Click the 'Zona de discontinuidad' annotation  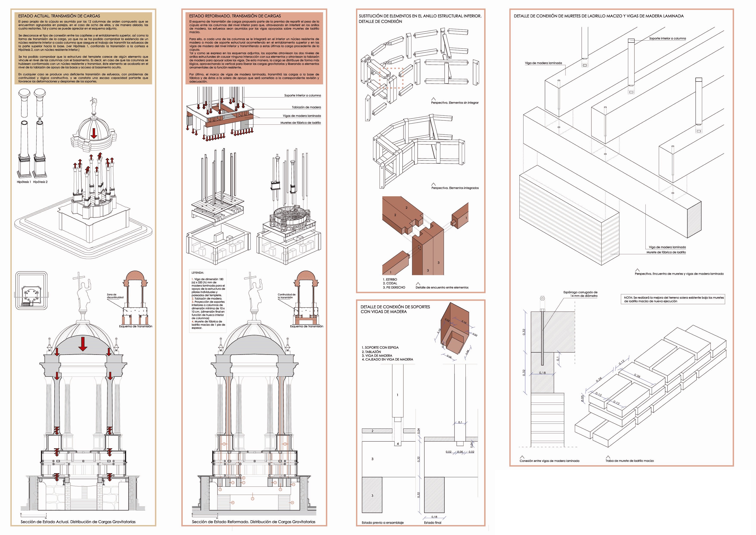[x=115, y=296]
